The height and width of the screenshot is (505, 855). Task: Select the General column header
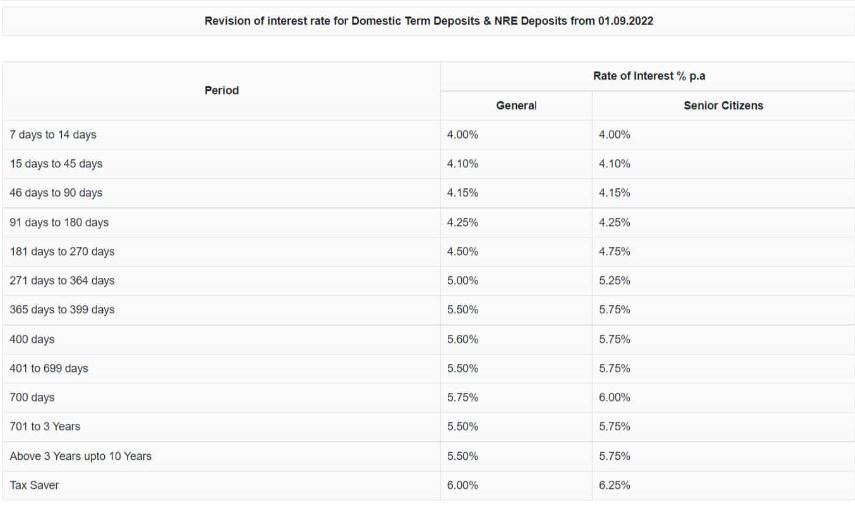click(x=516, y=105)
